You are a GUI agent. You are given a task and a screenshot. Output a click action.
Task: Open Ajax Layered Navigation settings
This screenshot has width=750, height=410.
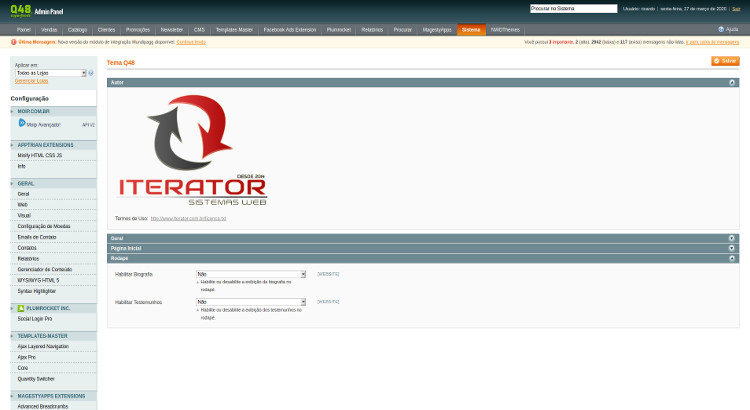tap(43, 346)
